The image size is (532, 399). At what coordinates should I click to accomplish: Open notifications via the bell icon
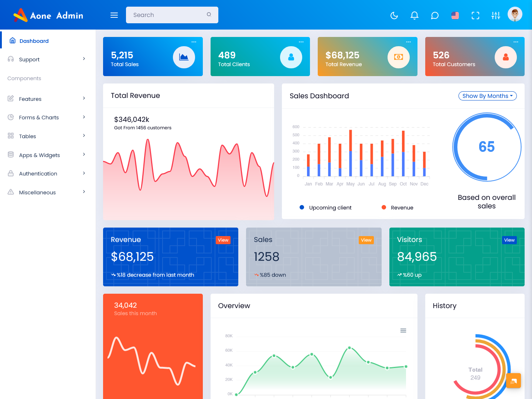click(414, 16)
